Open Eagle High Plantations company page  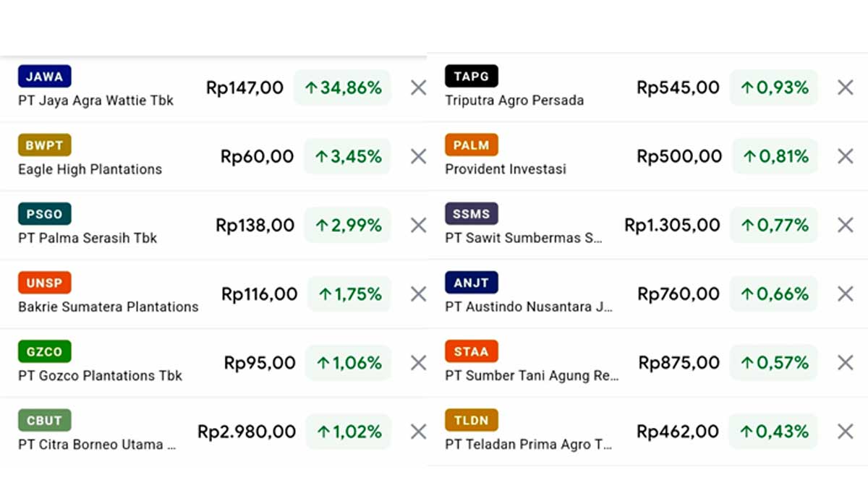click(90, 169)
